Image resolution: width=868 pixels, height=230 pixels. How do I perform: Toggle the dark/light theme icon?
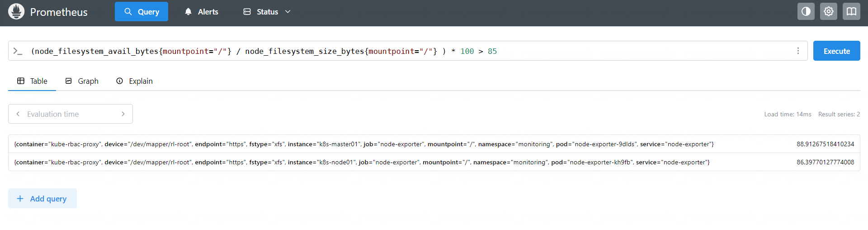[806, 12]
